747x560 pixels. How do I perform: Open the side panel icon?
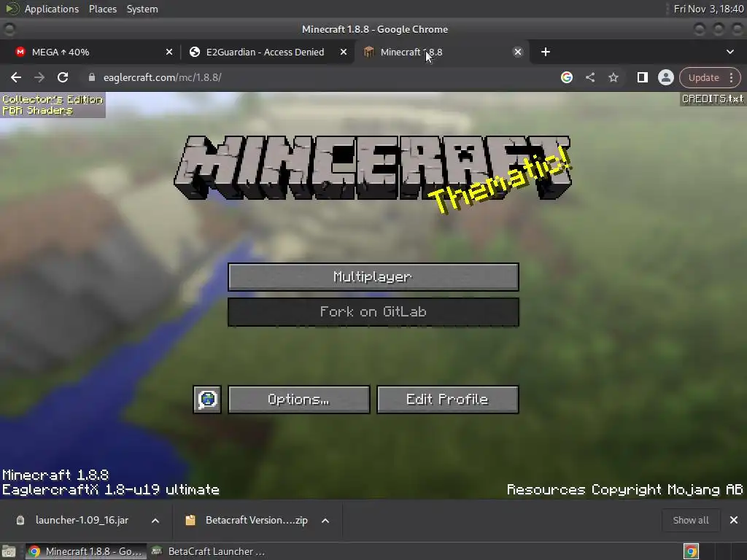pyautogui.click(x=642, y=77)
